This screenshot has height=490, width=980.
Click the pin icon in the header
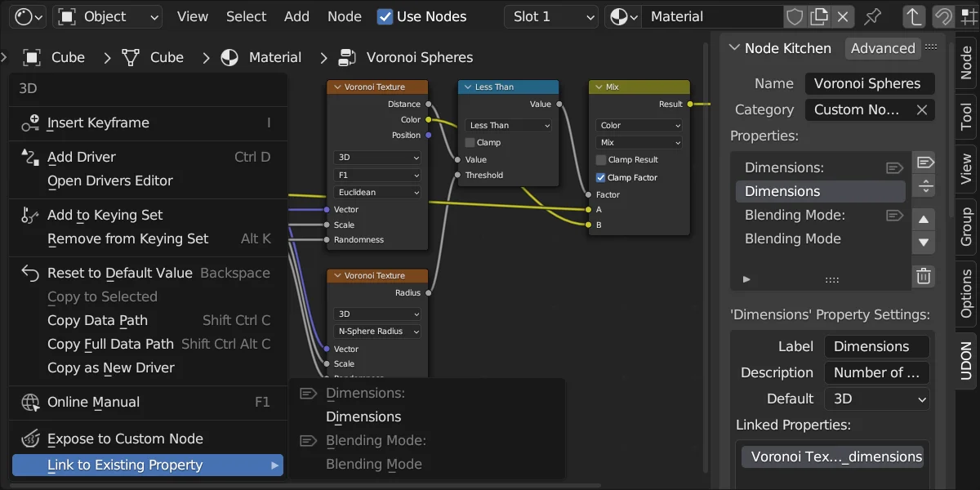pos(871,16)
